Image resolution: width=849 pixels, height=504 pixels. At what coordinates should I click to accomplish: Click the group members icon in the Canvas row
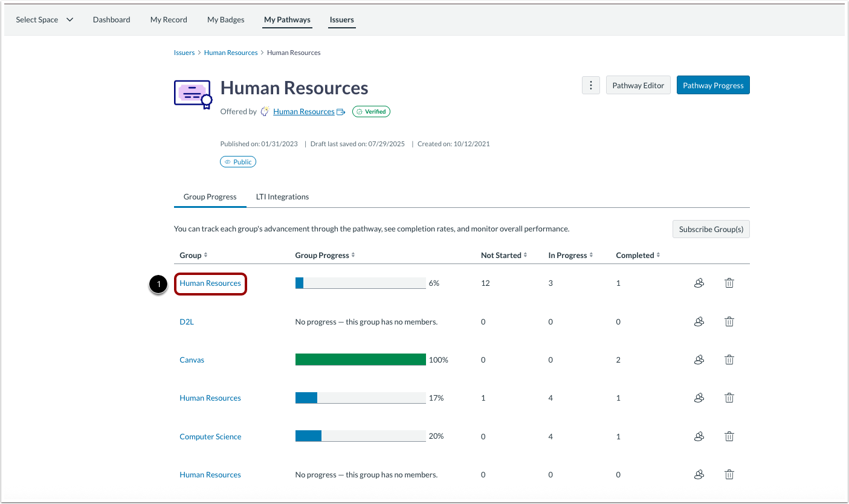699,360
